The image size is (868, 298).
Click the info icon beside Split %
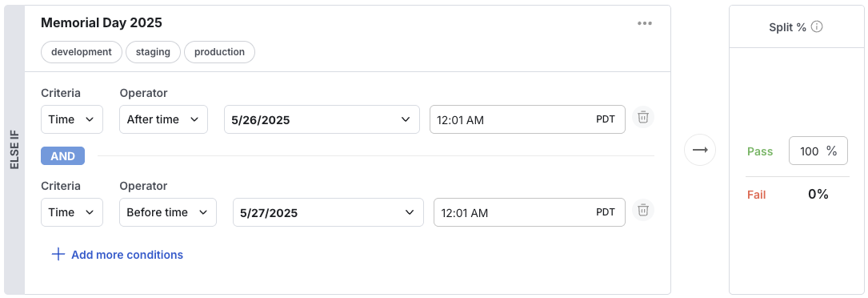817,26
